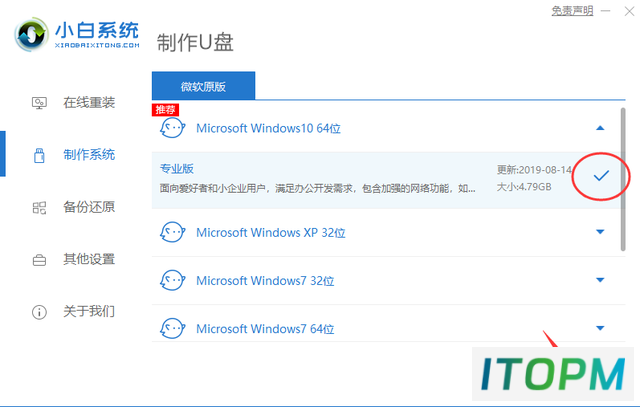Toggle the 专业版 selection checkmark

[601, 176]
